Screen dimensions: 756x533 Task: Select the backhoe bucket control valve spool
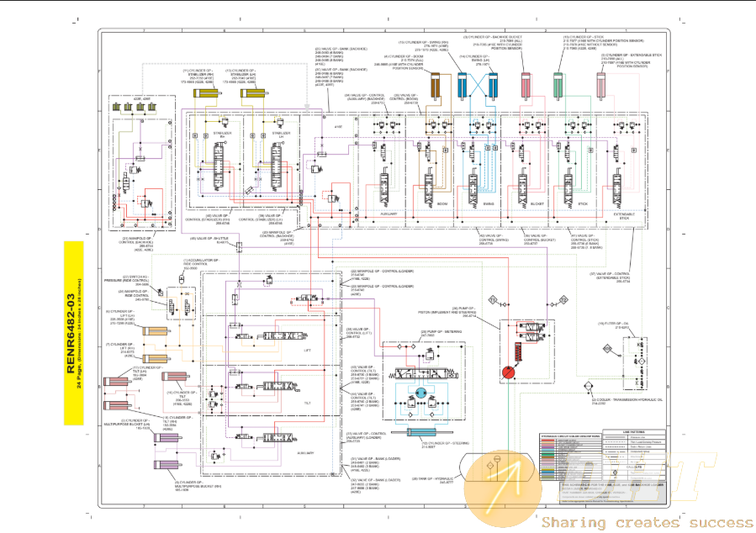point(523,188)
